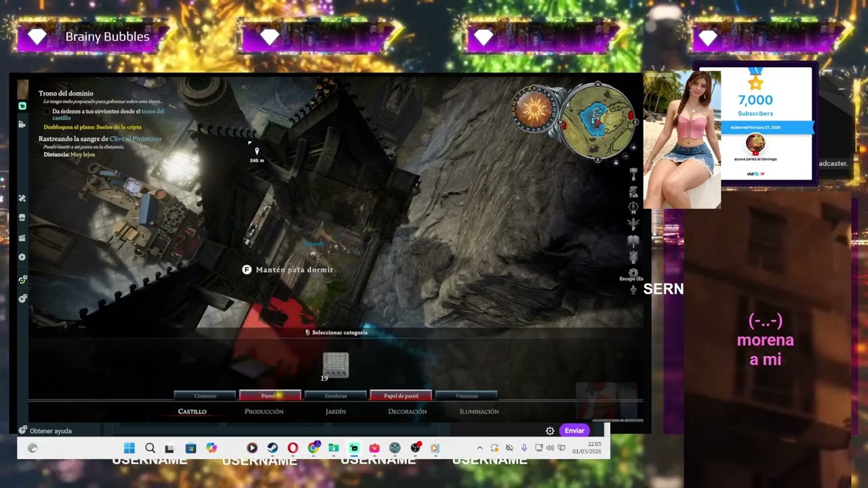Click the video camera sidebar icon

(22, 124)
